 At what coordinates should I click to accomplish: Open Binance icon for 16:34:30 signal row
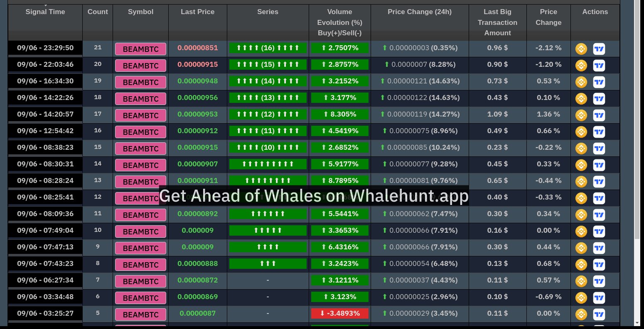click(x=581, y=82)
